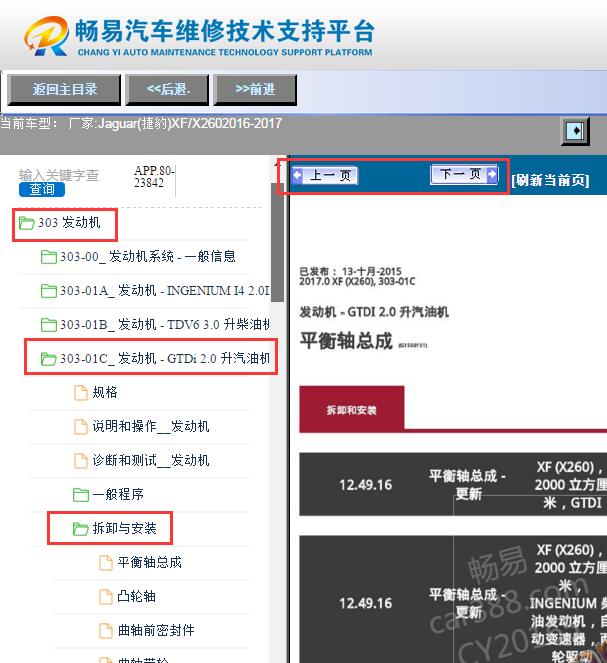Open the 曲轴前密封件 entry
The width and height of the screenshot is (607, 663).
tap(156, 630)
